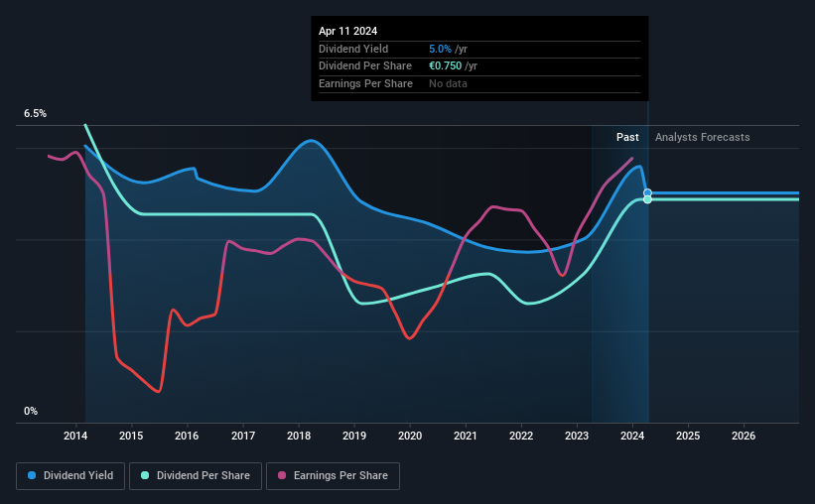The image size is (815, 504).
Task: Click the Apr 11 2024 tooltip date
Action: click(347, 31)
